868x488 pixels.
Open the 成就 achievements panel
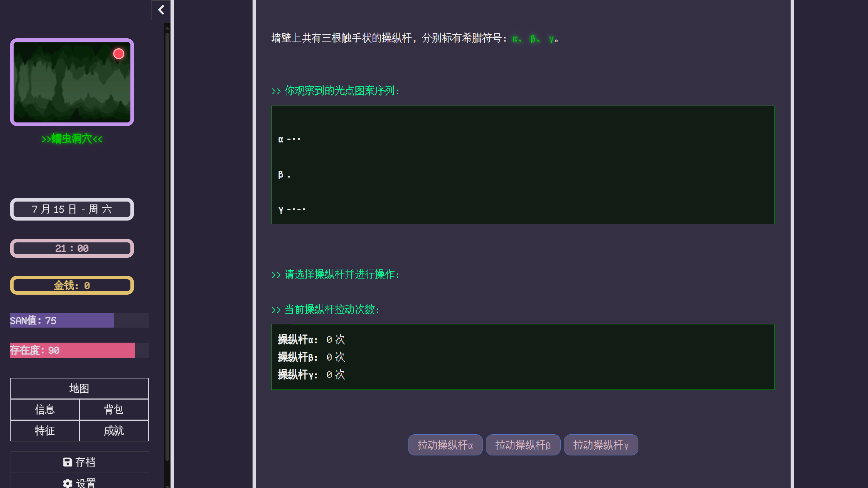click(114, 431)
